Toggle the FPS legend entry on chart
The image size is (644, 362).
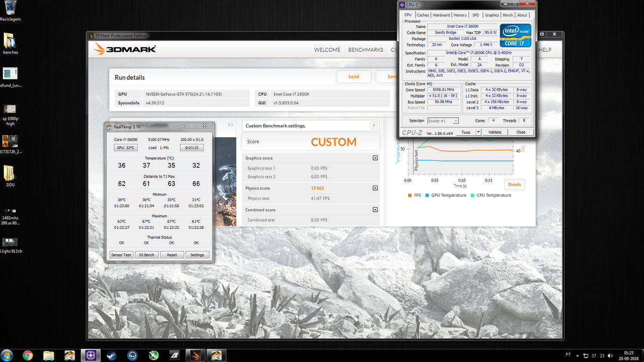point(414,195)
